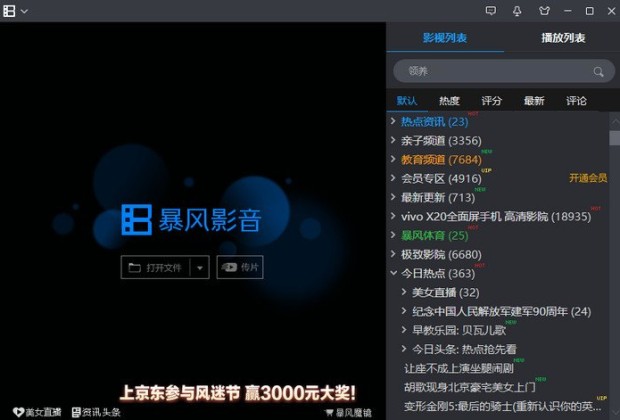Focus the search field showing 领养

pyautogui.click(x=504, y=71)
